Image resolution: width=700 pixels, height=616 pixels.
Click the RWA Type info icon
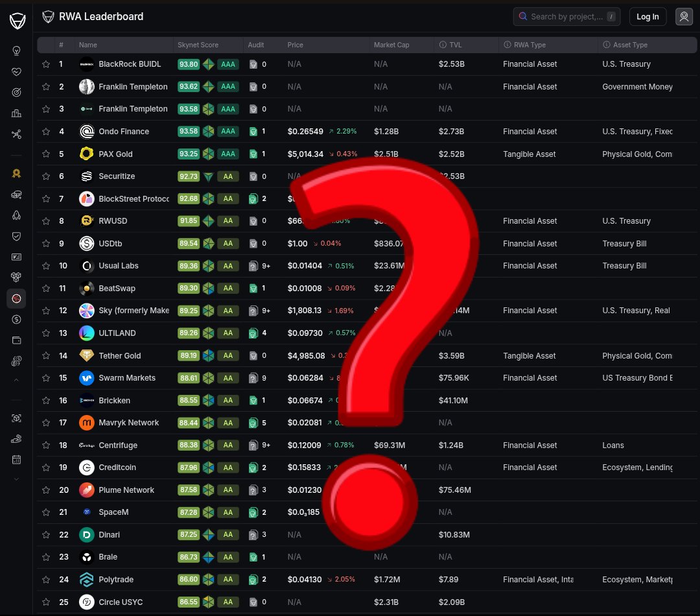pyautogui.click(x=507, y=45)
